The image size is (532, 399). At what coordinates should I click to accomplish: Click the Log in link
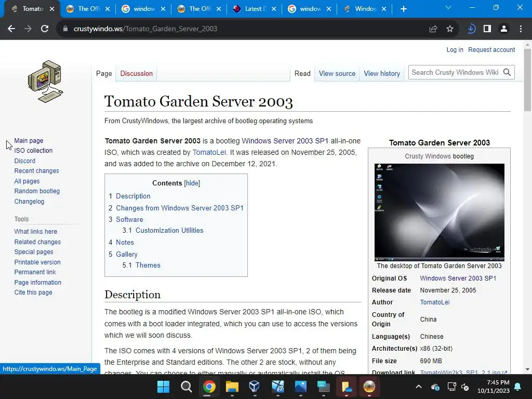[x=455, y=50]
